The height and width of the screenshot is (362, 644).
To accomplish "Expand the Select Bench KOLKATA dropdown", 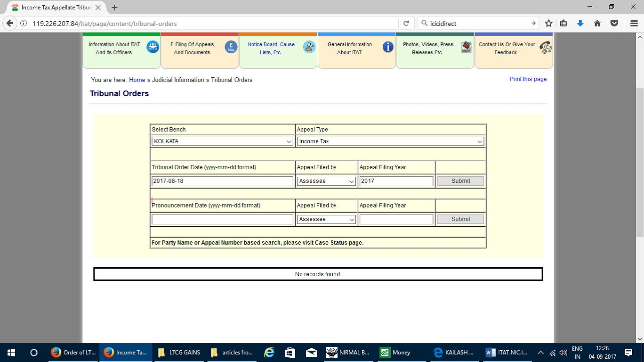I will pyautogui.click(x=222, y=141).
